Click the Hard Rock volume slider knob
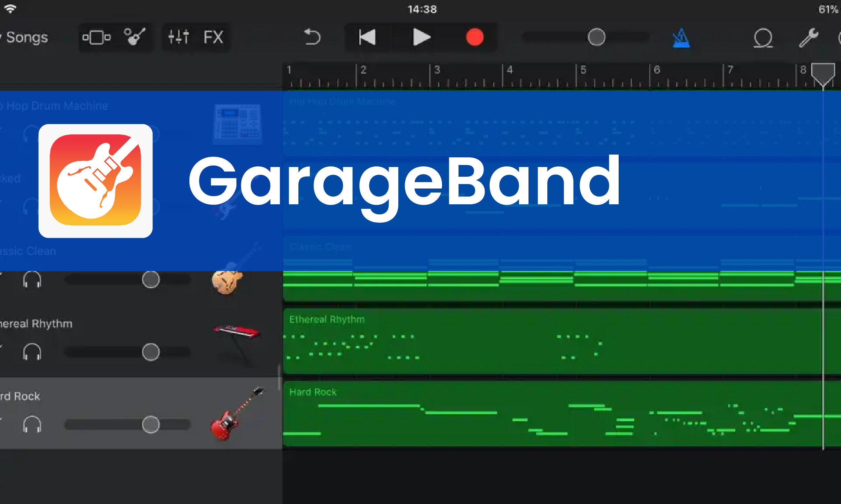Image resolution: width=841 pixels, height=504 pixels. click(151, 424)
